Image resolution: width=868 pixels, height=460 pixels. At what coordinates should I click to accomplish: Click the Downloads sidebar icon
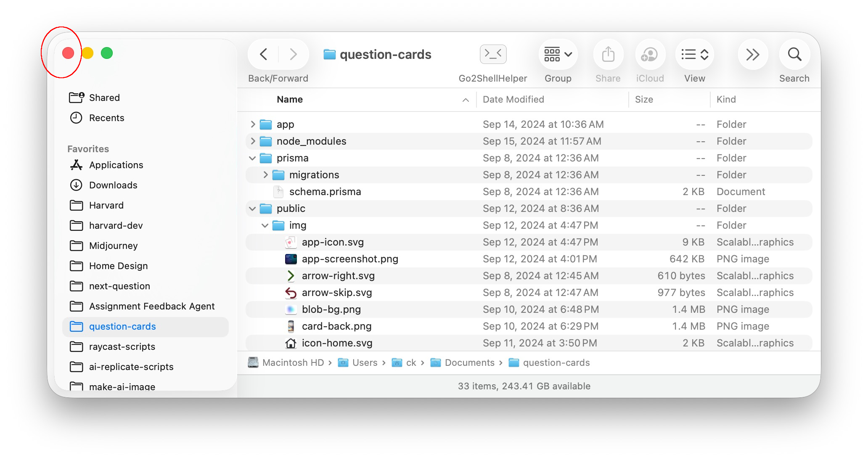76,185
